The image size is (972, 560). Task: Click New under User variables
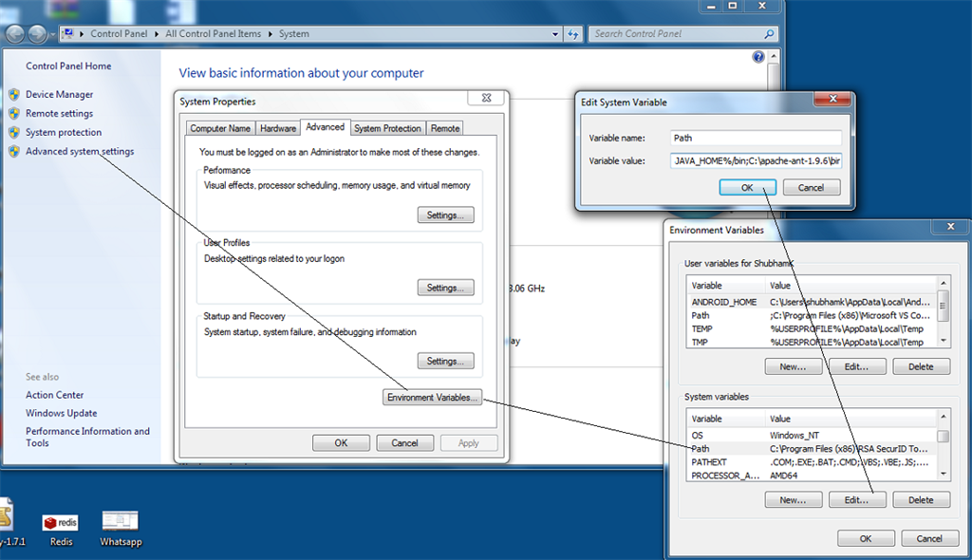click(793, 366)
